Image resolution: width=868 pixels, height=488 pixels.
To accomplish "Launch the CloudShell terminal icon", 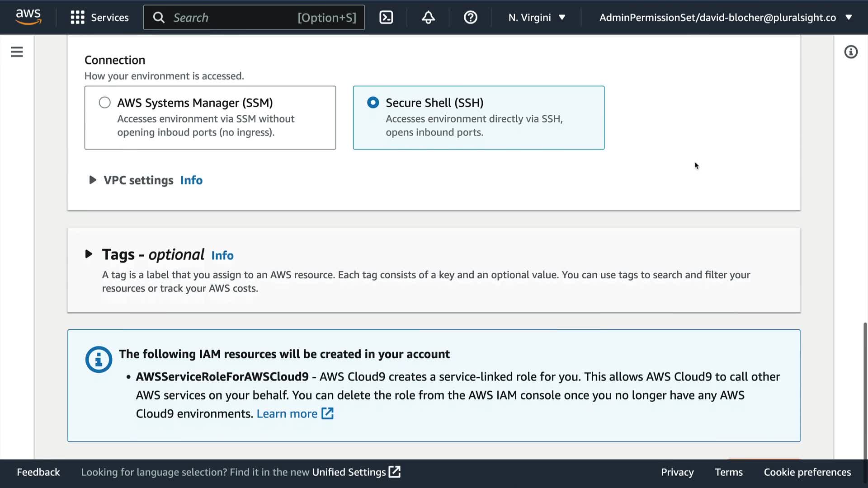I will pyautogui.click(x=386, y=18).
